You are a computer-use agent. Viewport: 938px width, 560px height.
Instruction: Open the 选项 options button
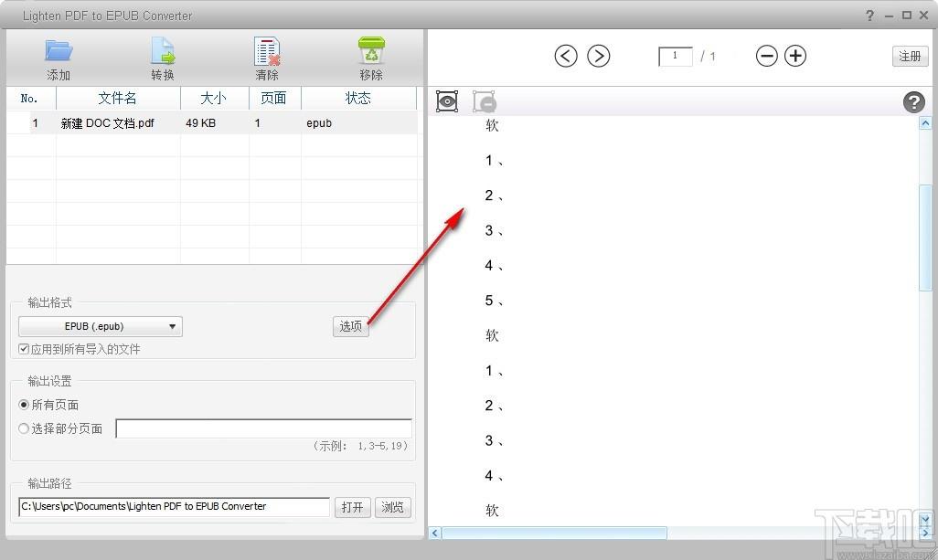pyautogui.click(x=350, y=326)
